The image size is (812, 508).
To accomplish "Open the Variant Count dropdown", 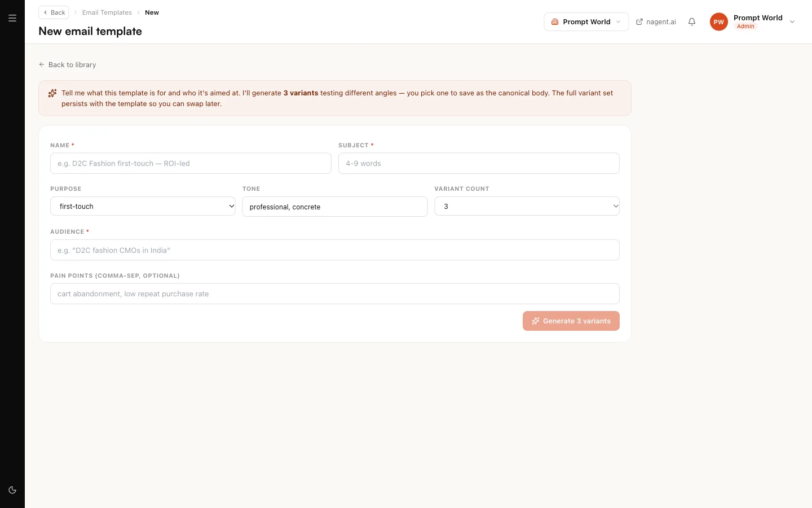I will point(527,207).
